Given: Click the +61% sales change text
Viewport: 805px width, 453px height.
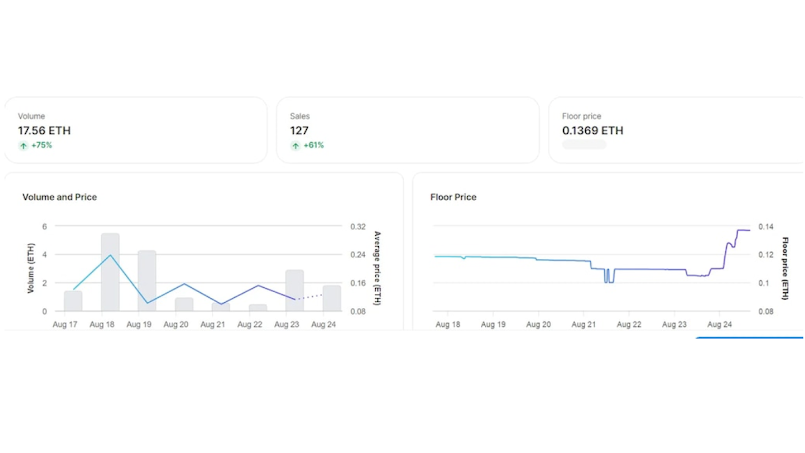Looking at the screenshot, I should pos(314,145).
